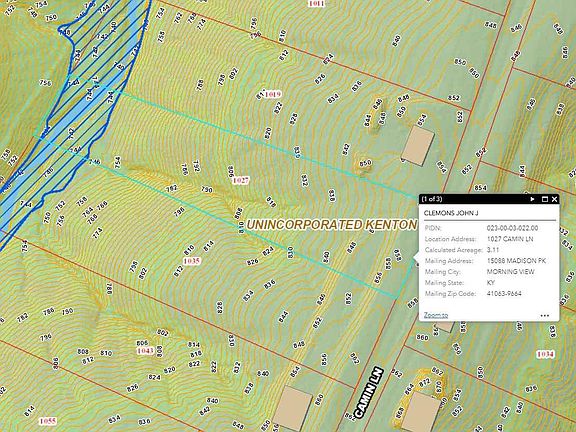Select mailing city MORNING VIEW
Viewport: 576px width, 432px height.
[x=511, y=272]
